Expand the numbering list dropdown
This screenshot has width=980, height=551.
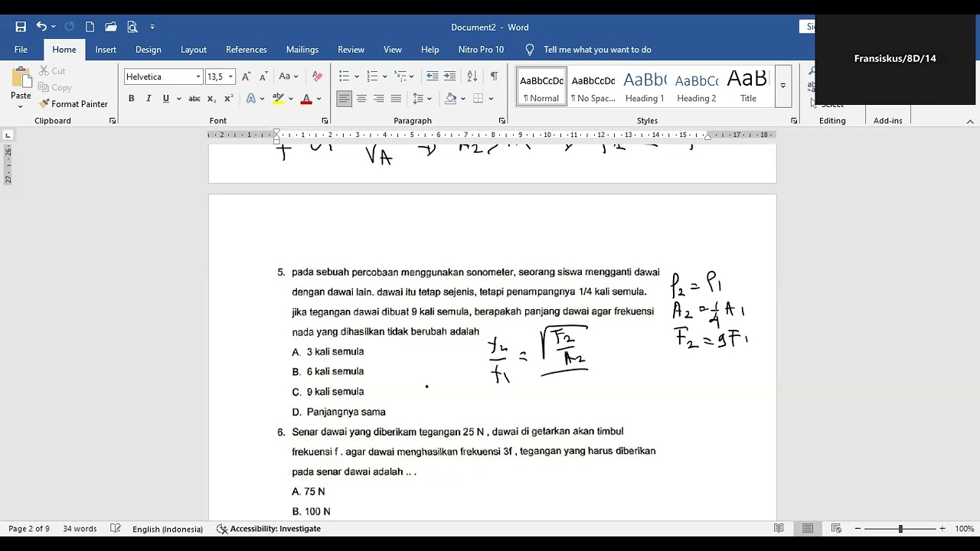pos(384,77)
